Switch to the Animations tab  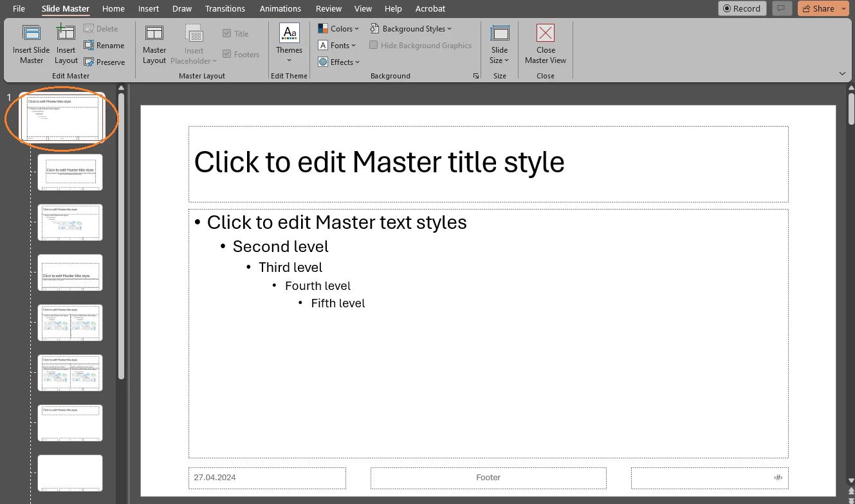(280, 8)
